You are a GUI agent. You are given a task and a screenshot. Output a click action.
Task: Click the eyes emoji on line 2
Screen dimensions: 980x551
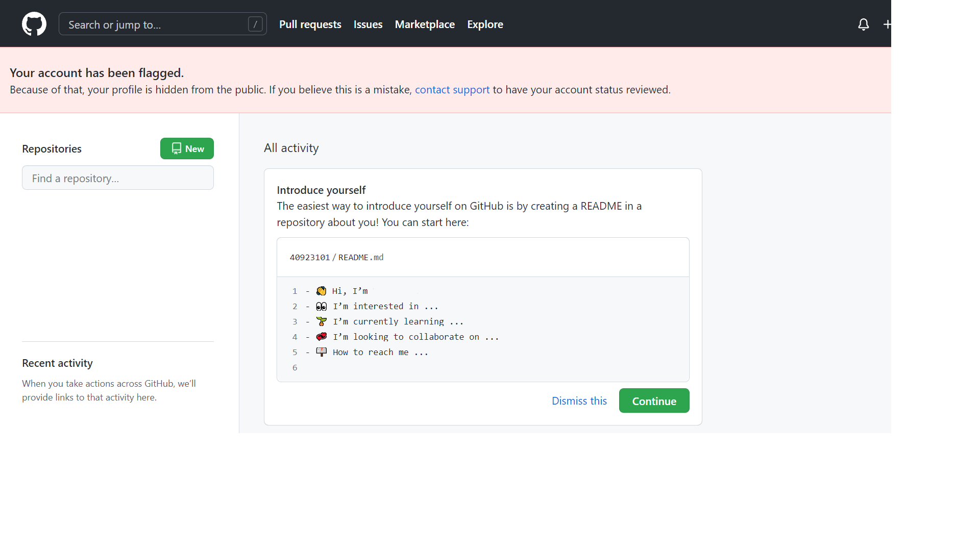click(x=321, y=306)
